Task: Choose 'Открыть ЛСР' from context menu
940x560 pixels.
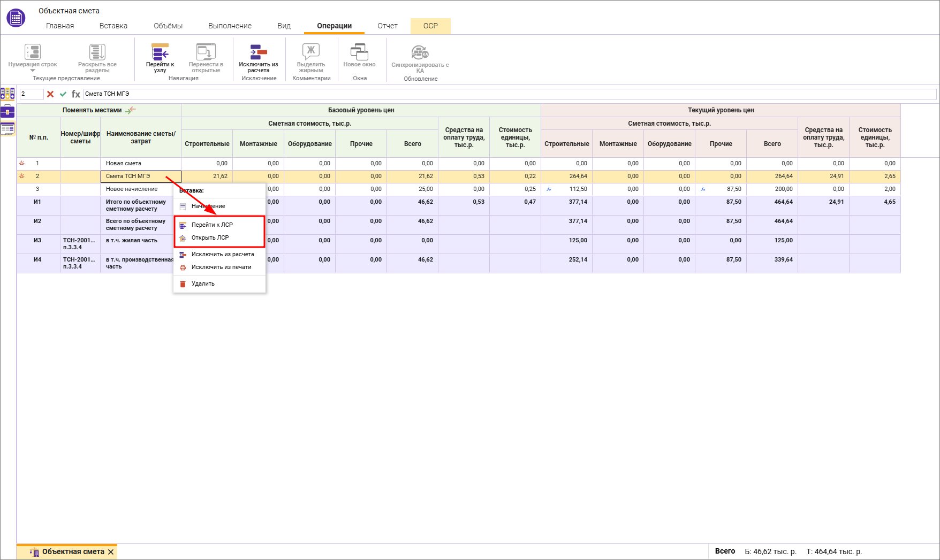Action: pyautogui.click(x=210, y=238)
